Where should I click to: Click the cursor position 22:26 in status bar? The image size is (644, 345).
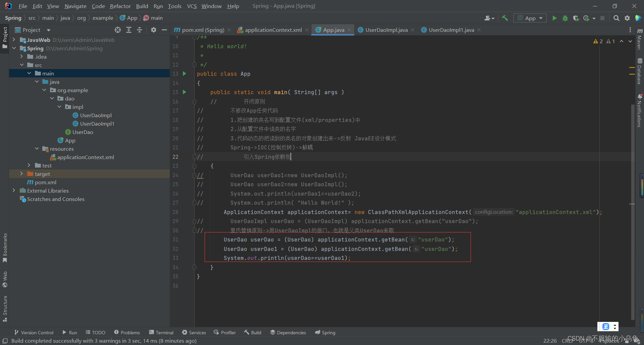(550, 341)
